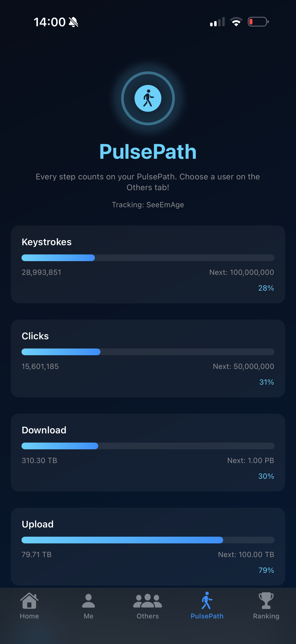296x644 pixels.
Task: Tap the silent bell status icon
Action: (x=74, y=22)
